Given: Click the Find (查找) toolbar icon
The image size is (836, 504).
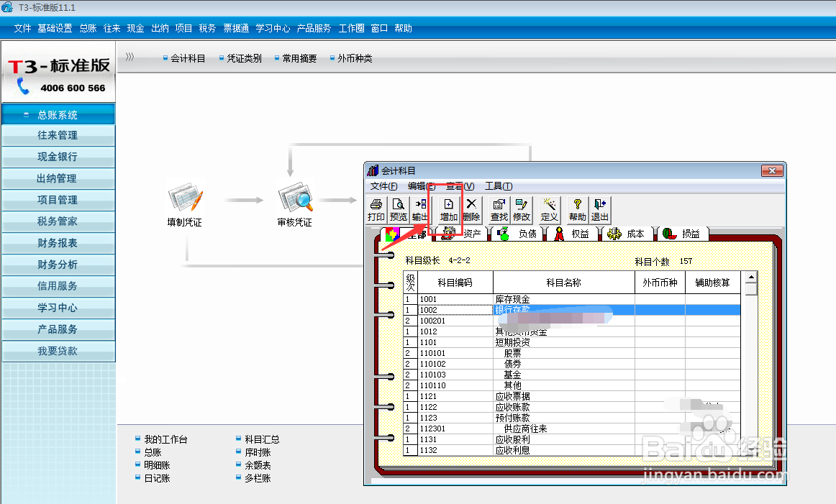Looking at the screenshot, I should coord(499,210).
